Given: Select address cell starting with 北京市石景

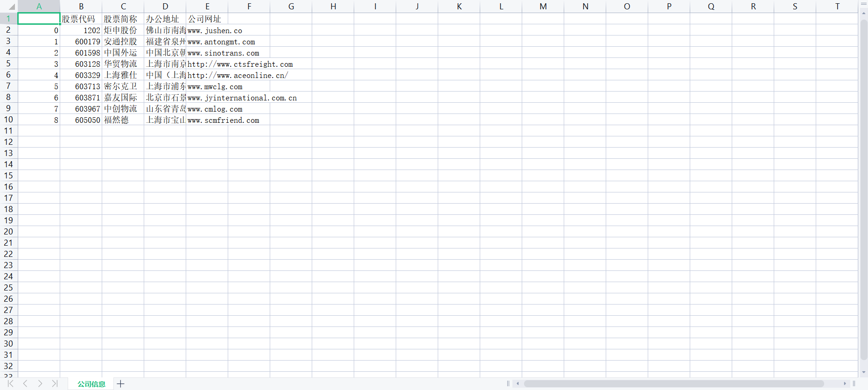Looking at the screenshot, I should tap(165, 97).
